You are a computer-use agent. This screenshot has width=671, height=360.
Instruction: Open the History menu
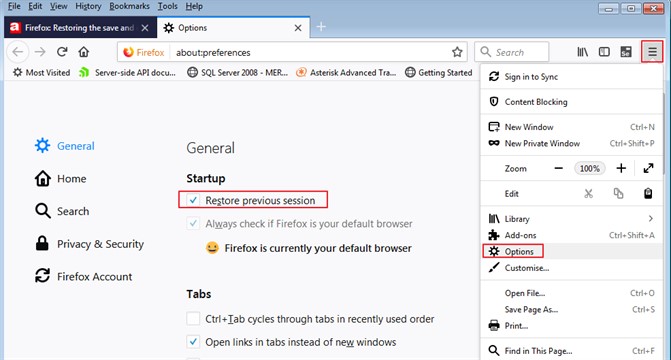(88, 6)
